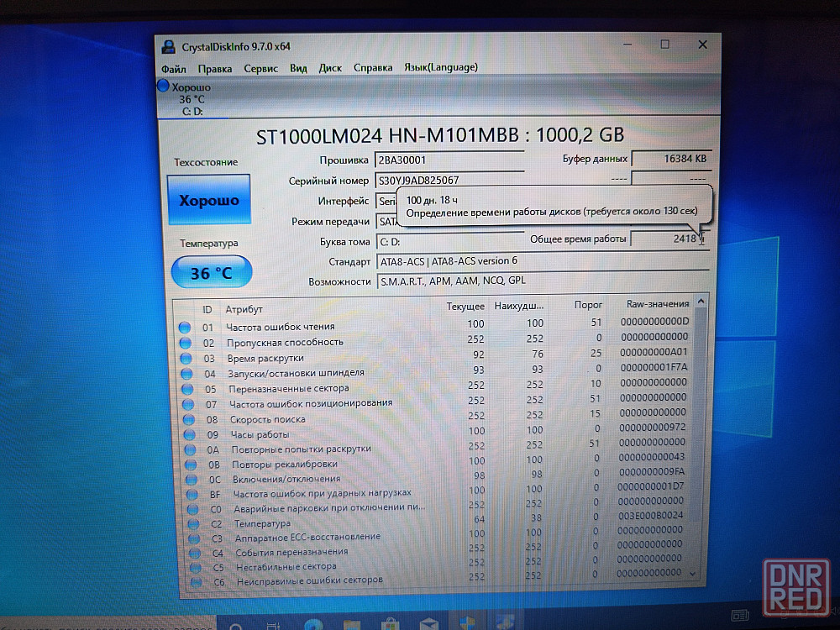The image size is (840, 630).
Task: Click status circle for Запуски/остановки шпинделя
Action: (186, 374)
